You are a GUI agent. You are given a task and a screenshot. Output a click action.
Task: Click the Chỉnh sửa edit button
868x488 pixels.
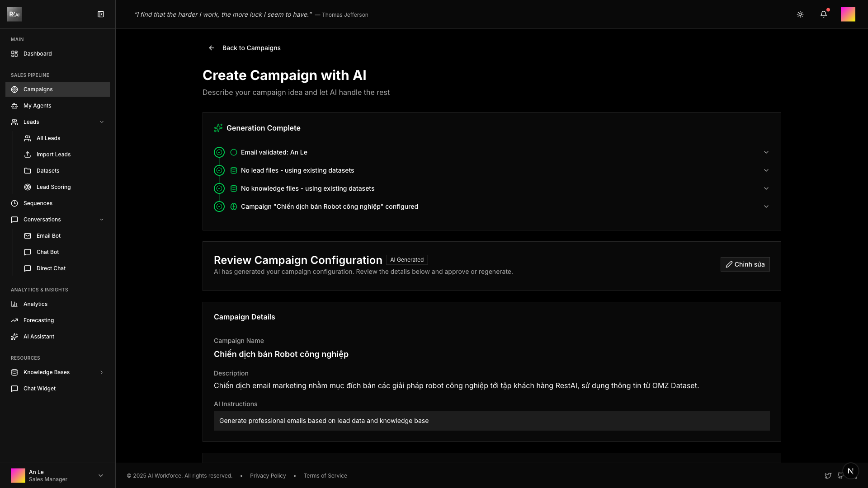coord(745,264)
